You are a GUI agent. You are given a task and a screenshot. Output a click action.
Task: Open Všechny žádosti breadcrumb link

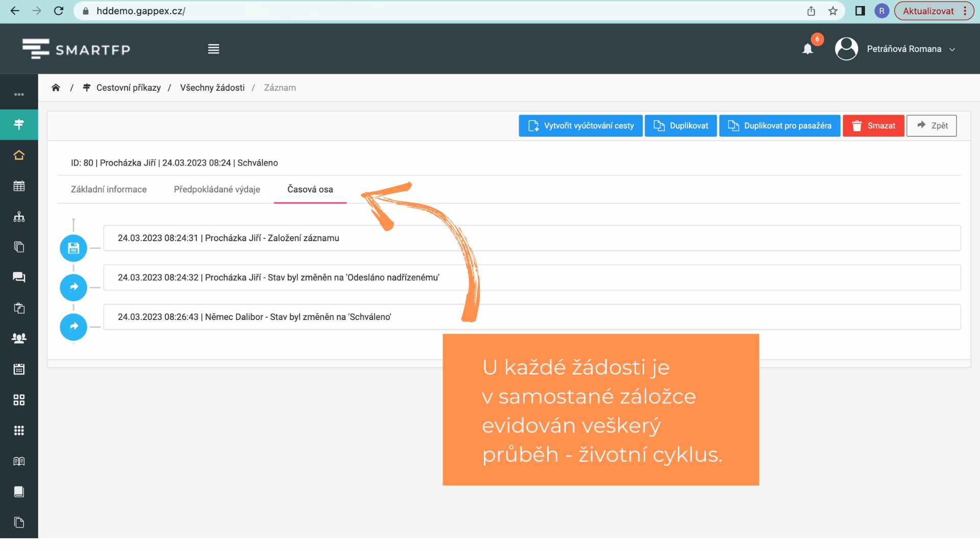(212, 88)
